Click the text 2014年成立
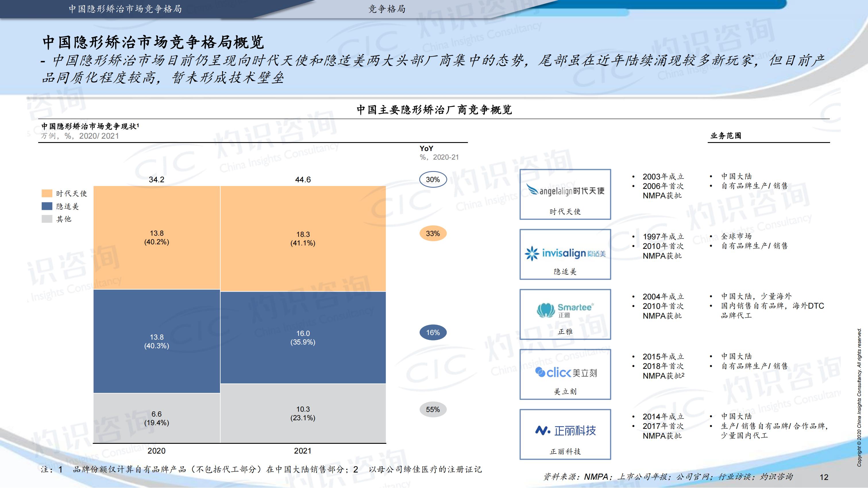This screenshot has height=488, width=868. point(663,416)
